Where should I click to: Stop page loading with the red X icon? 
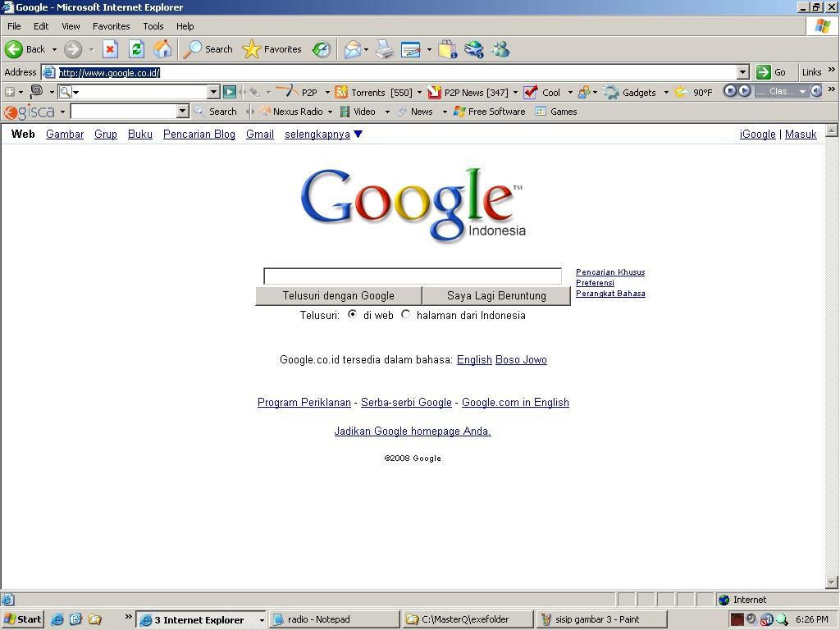click(111, 49)
